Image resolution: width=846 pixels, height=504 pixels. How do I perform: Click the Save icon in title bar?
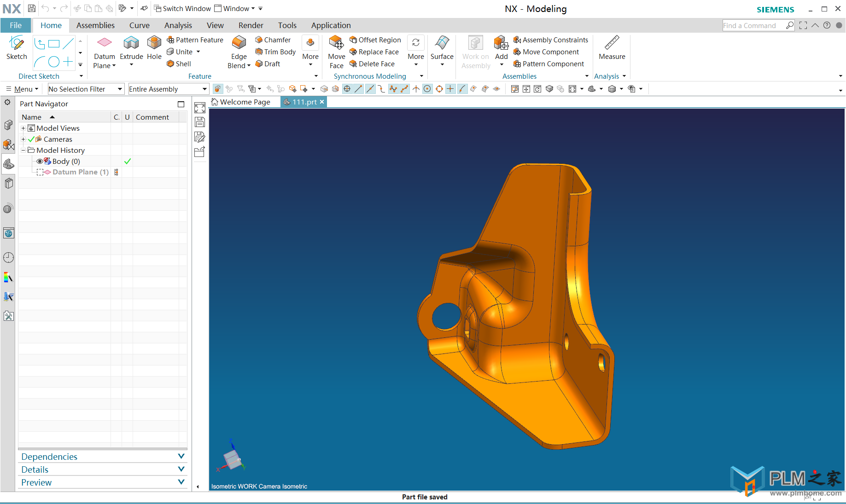pyautogui.click(x=31, y=8)
